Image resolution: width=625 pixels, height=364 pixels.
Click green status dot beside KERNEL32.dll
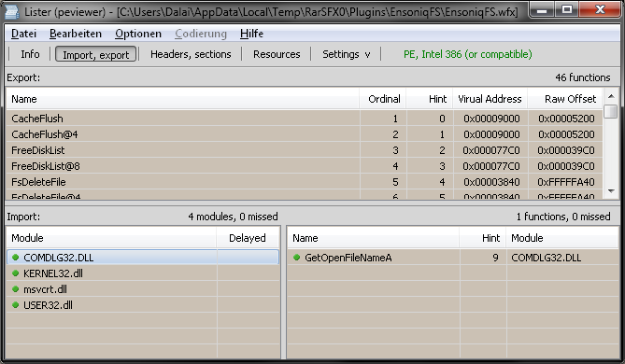pos(16,273)
